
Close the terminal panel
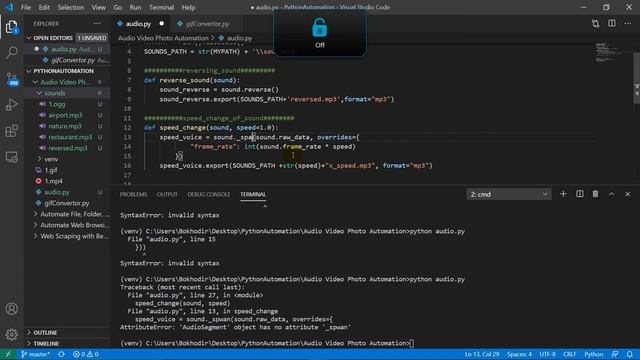(627, 194)
